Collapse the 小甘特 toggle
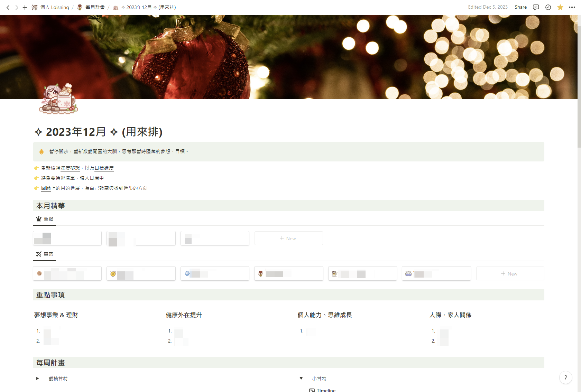Image resolution: width=581 pixels, height=392 pixels. pyautogui.click(x=301, y=379)
